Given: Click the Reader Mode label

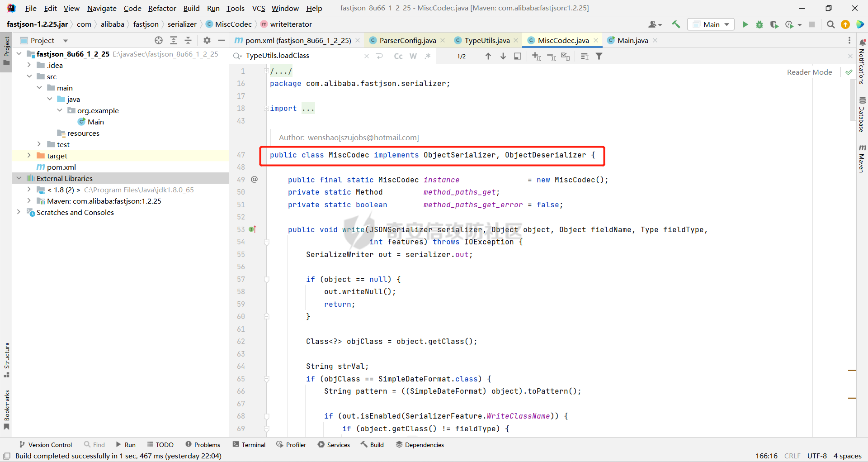Looking at the screenshot, I should [x=809, y=72].
